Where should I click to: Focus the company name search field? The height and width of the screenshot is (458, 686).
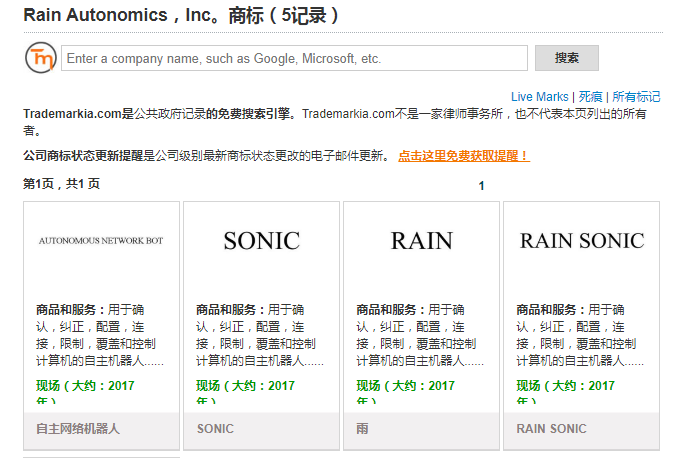pos(294,58)
